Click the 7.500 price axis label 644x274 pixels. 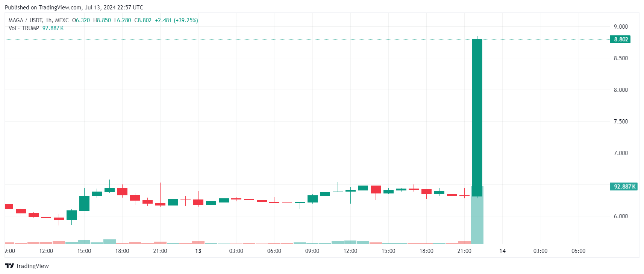[621, 122]
